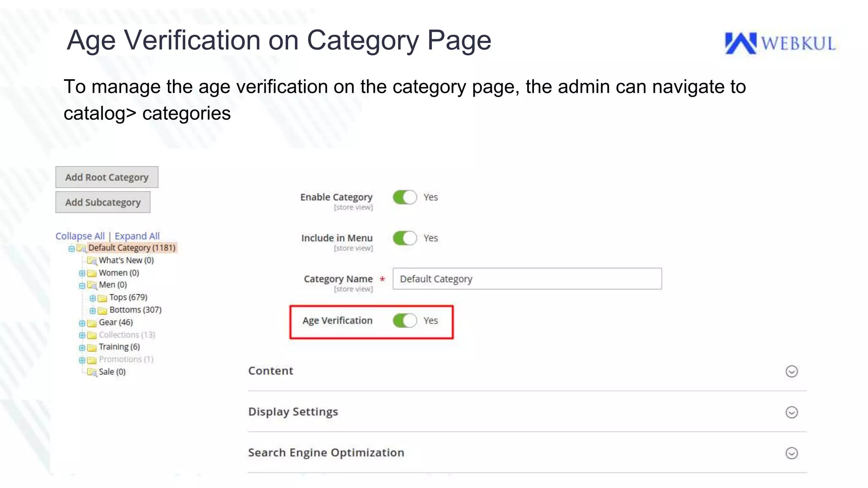The height and width of the screenshot is (488, 868).
Task: Click the Webkul logo
Action: pos(780,43)
